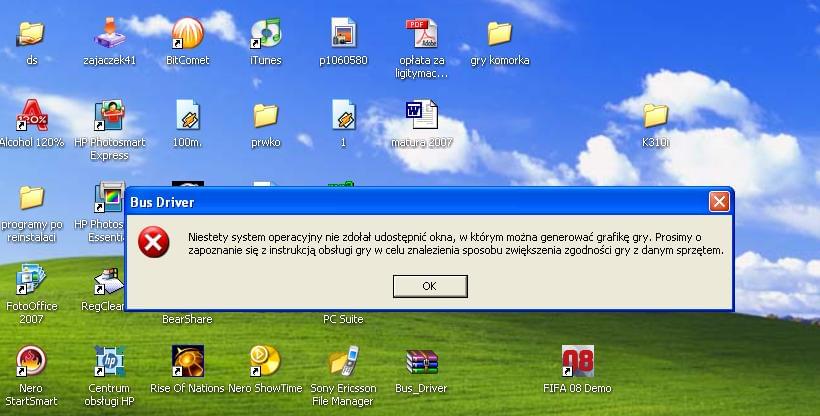Select the p1060580 image file

coord(344,32)
